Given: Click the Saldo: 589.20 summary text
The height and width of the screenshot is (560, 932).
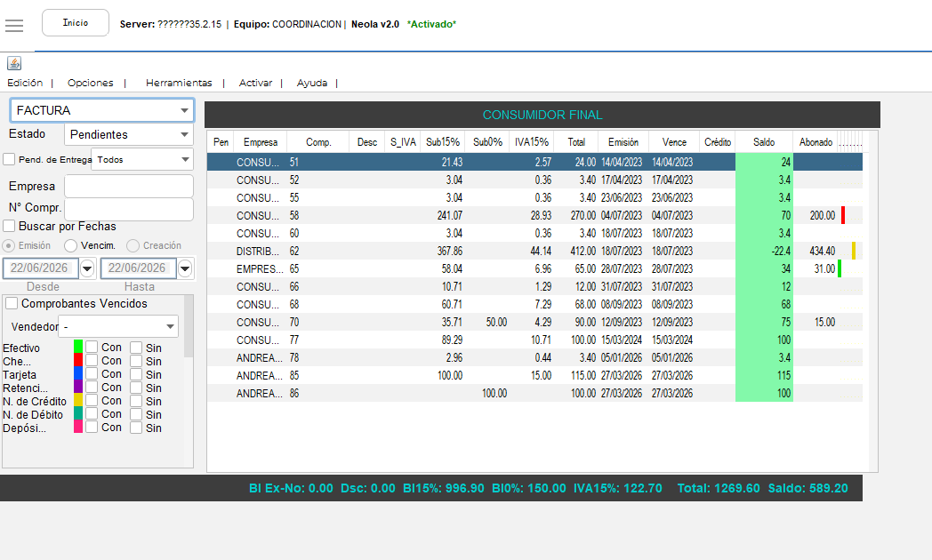Looking at the screenshot, I should [807, 488].
